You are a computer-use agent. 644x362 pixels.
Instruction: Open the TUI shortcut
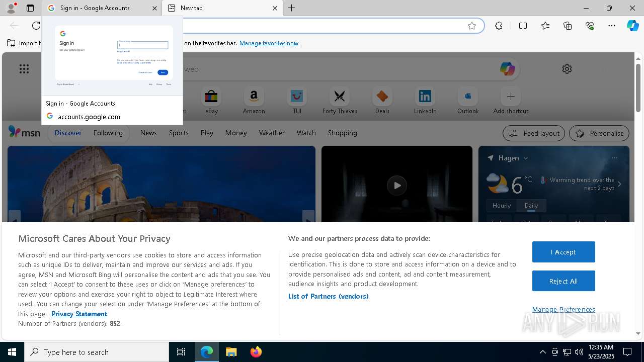click(297, 101)
